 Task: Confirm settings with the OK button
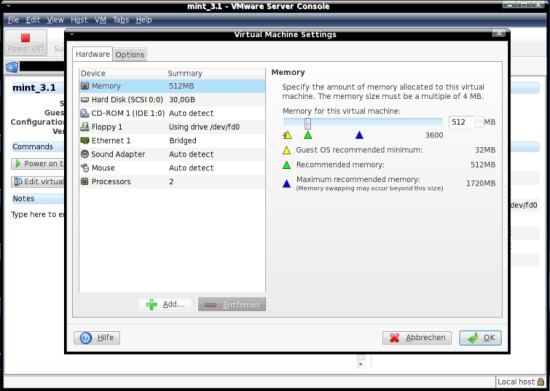coord(480,338)
